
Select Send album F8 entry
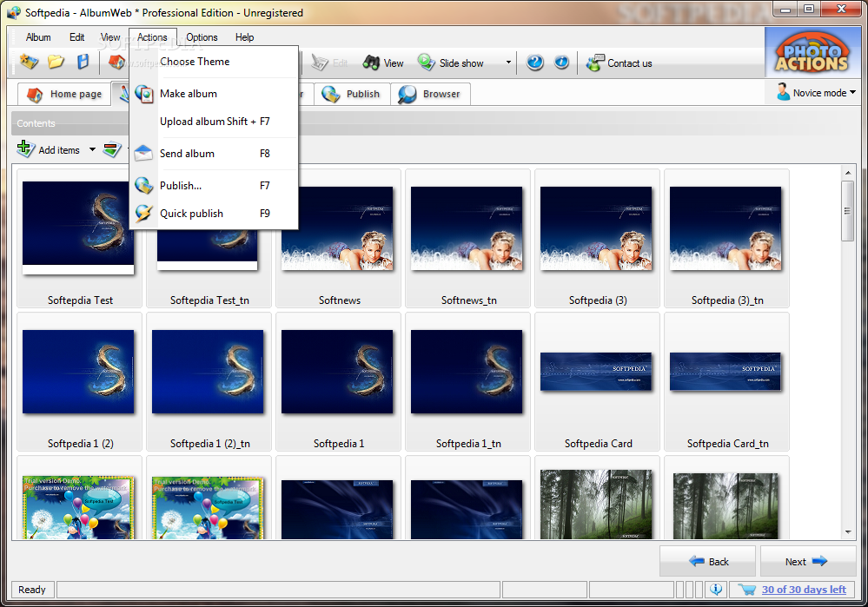pyautogui.click(x=214, y=154)
